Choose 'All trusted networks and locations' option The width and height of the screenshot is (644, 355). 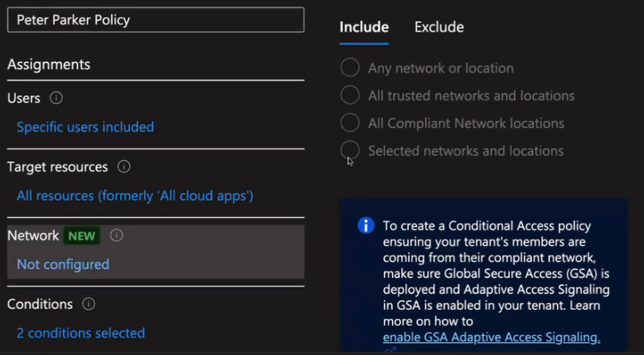pos(350,96)
